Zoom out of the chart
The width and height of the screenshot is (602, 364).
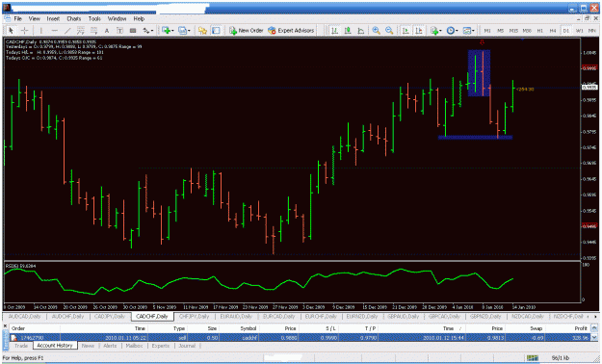(x=389, y=31)
